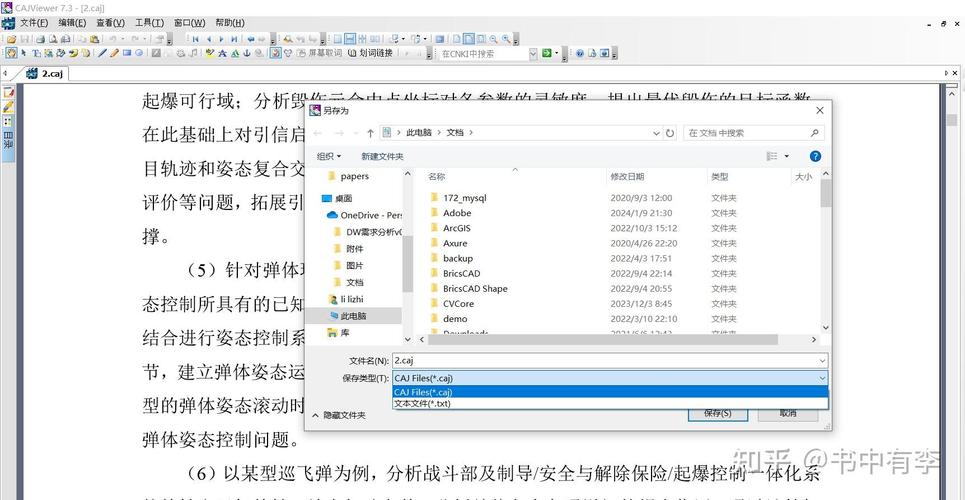Click the print icon in toolbar
The image size is (965, 500).
pyautogui.click(x=40, y=39)
